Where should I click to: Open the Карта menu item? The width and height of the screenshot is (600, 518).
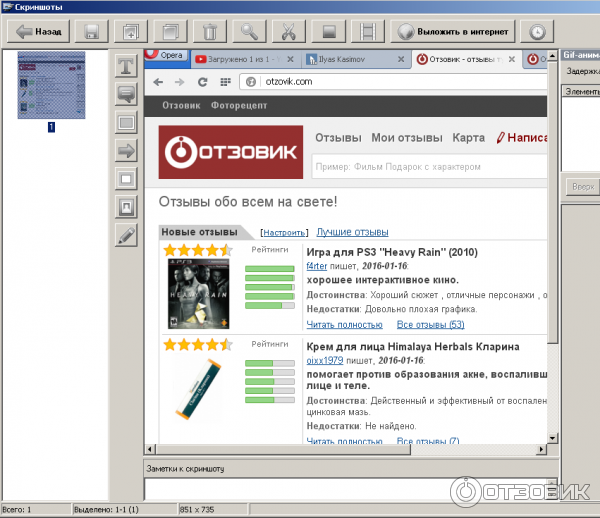pos(468,138)
